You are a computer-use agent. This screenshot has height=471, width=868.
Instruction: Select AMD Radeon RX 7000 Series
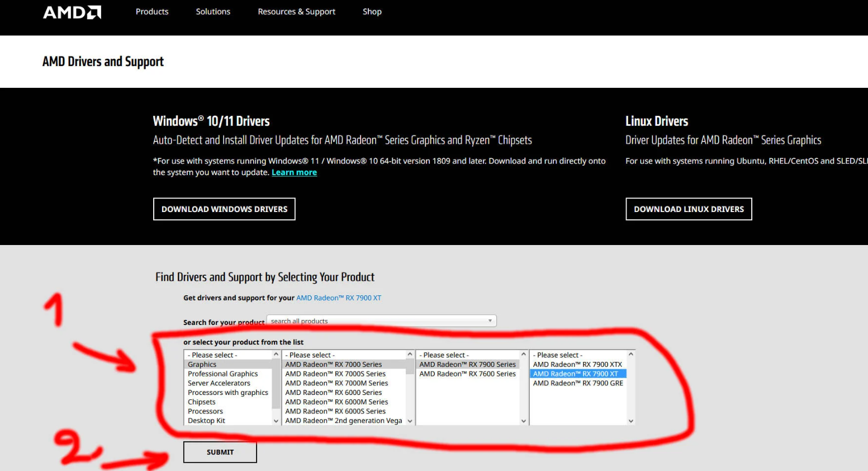click(x=344, y=365)
